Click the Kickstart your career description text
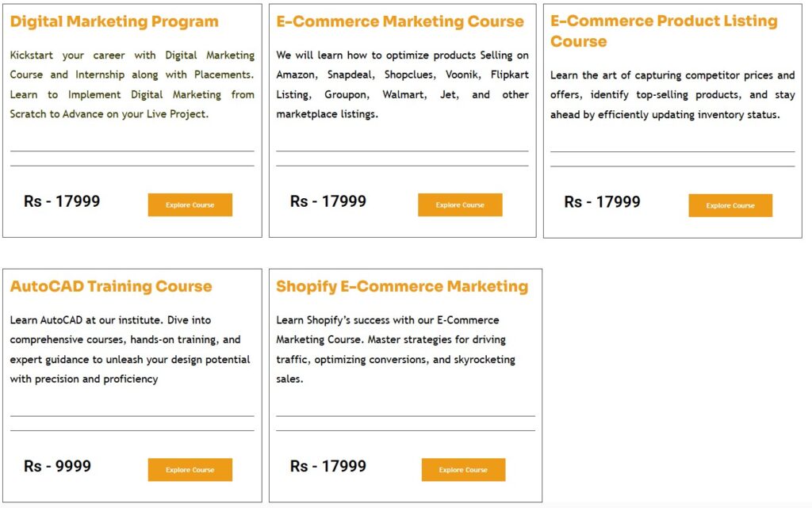This screenshot has height=508, width=812. pos(132,85)
